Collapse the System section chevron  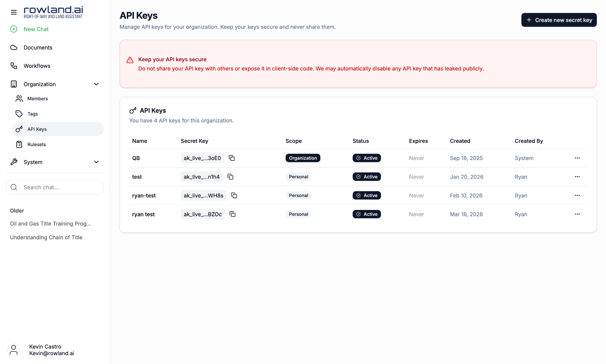(96, 162)
